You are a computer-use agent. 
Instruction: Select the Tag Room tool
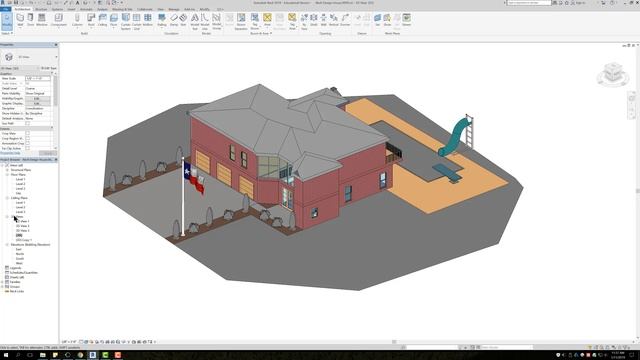coord(255,21)
